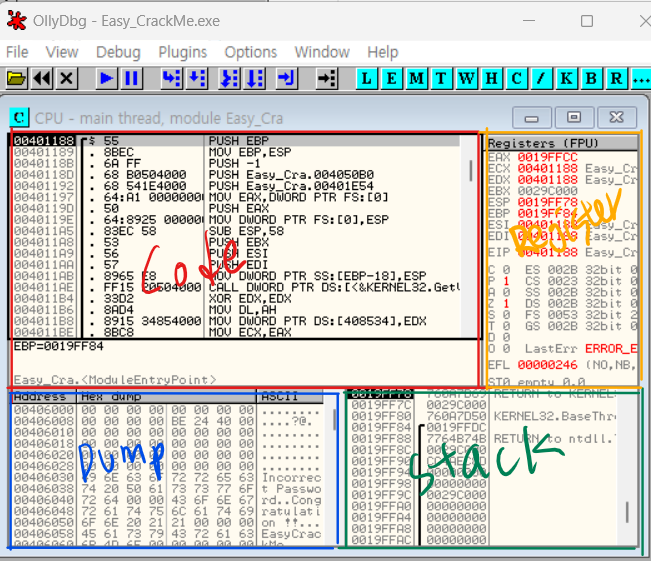651x561 pixels.
Task: Click EAX register value 0019FFCC
Action: (547, 157)
